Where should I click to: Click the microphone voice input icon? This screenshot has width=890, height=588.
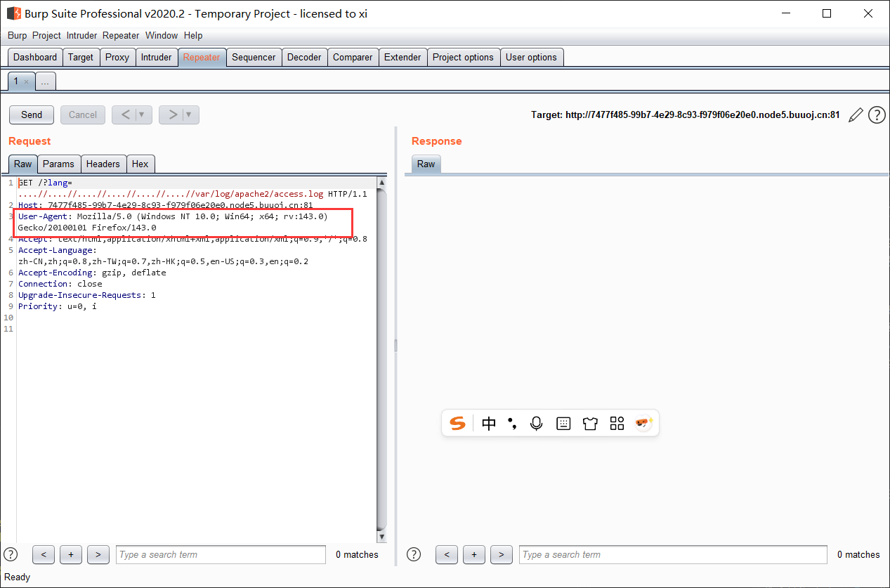[537, 424]
